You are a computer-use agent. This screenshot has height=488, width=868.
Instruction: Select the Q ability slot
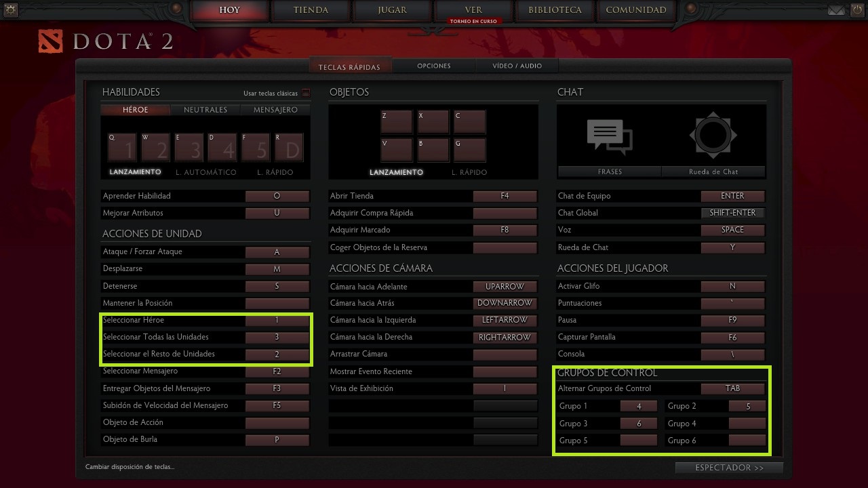coord(121,146)
